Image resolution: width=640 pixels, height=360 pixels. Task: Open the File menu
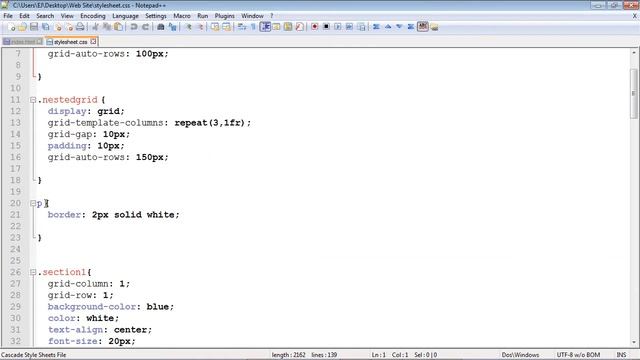coord(8,16)
